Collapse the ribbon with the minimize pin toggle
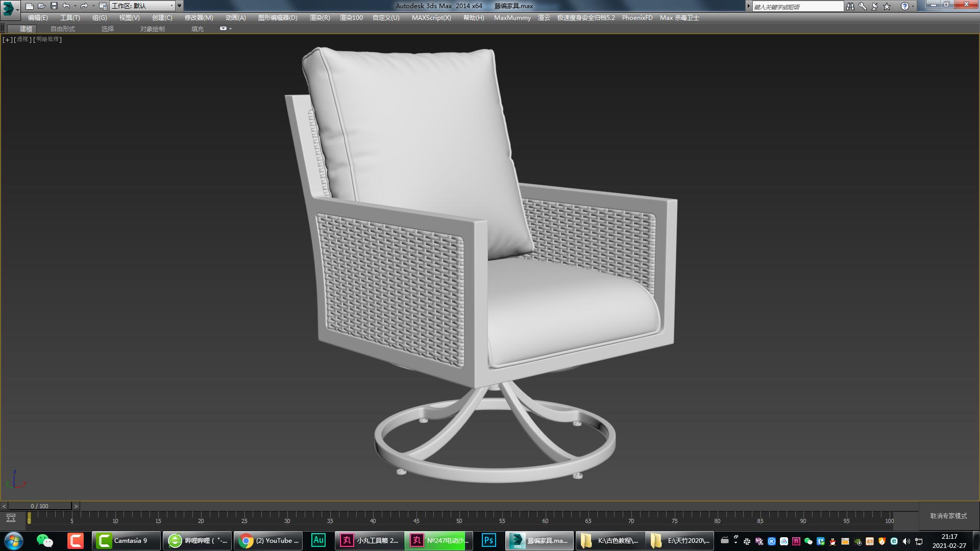The height and width of the screenshot is (551, 980). click(x=224, y=29)
